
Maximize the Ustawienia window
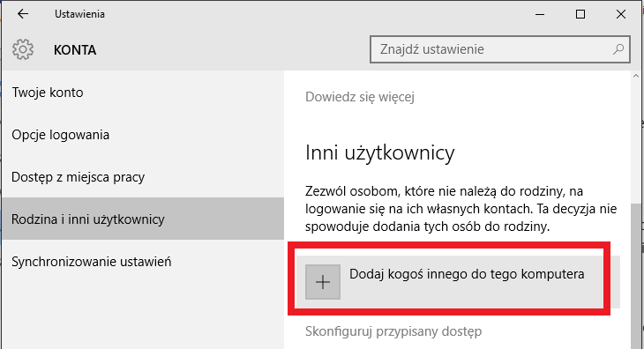tap(580, 14)
